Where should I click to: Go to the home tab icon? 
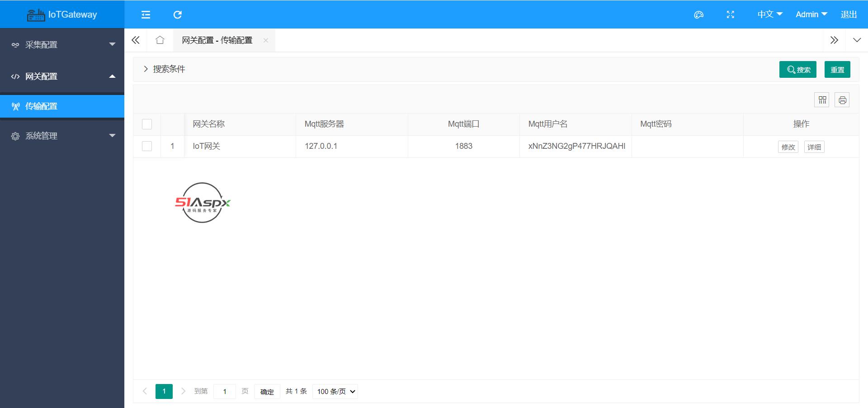click(160, 40)
